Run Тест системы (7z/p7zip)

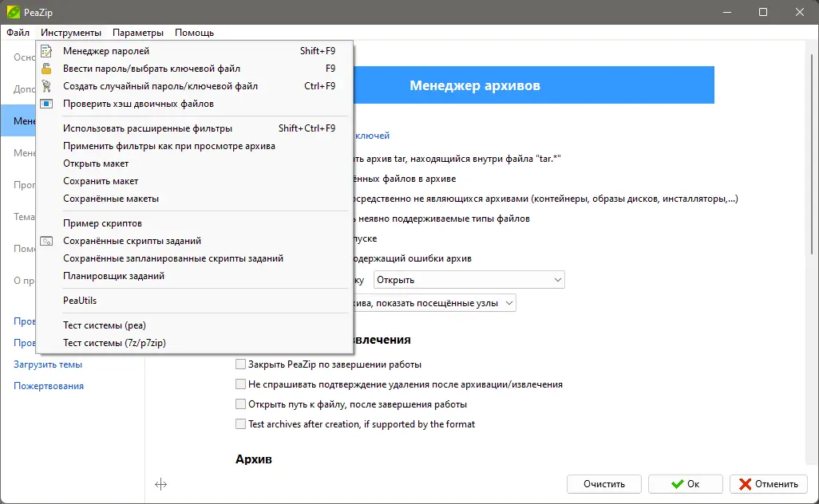point(194,343)
